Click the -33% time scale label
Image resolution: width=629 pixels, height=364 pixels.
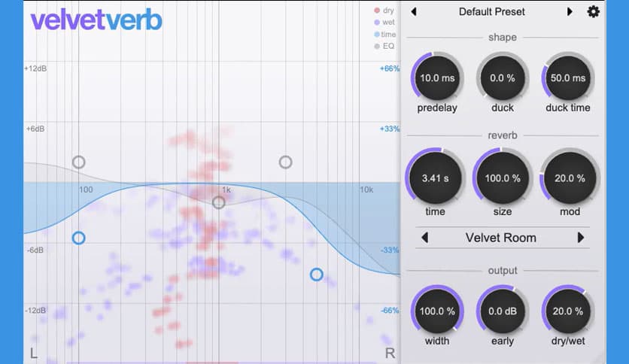(390, 250)
